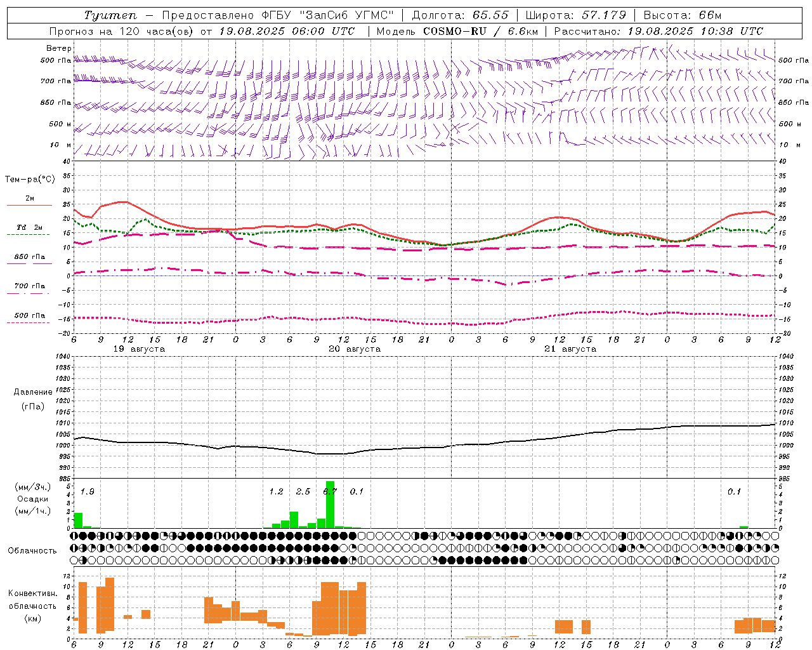Click the 500 гПа temperature legend dotted line
The height and width of the screenshot is (650, 812).
coord(28,323)
